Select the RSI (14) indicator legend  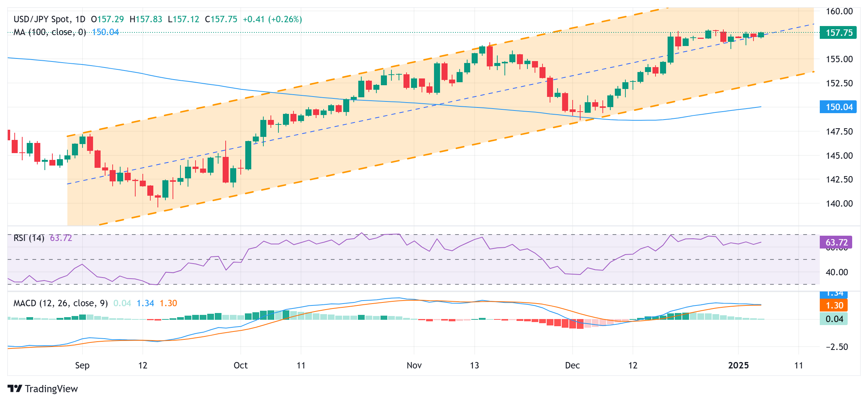point(29,238)
